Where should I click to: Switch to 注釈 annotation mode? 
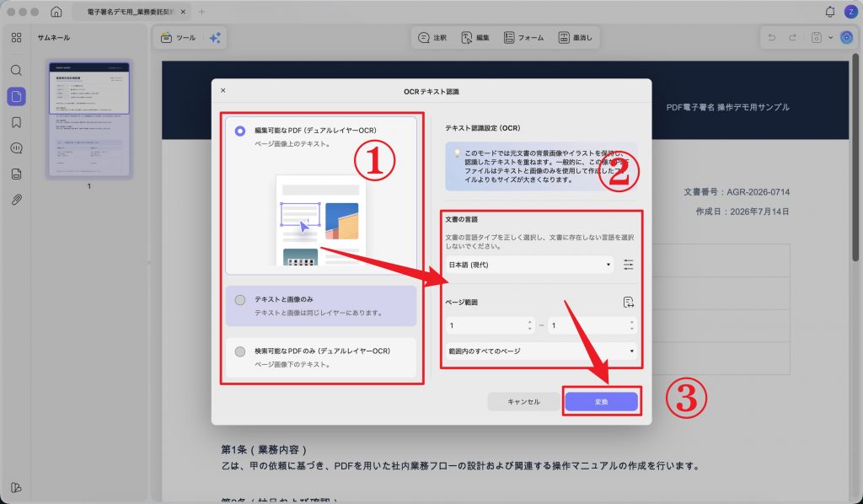pos(432,37)
